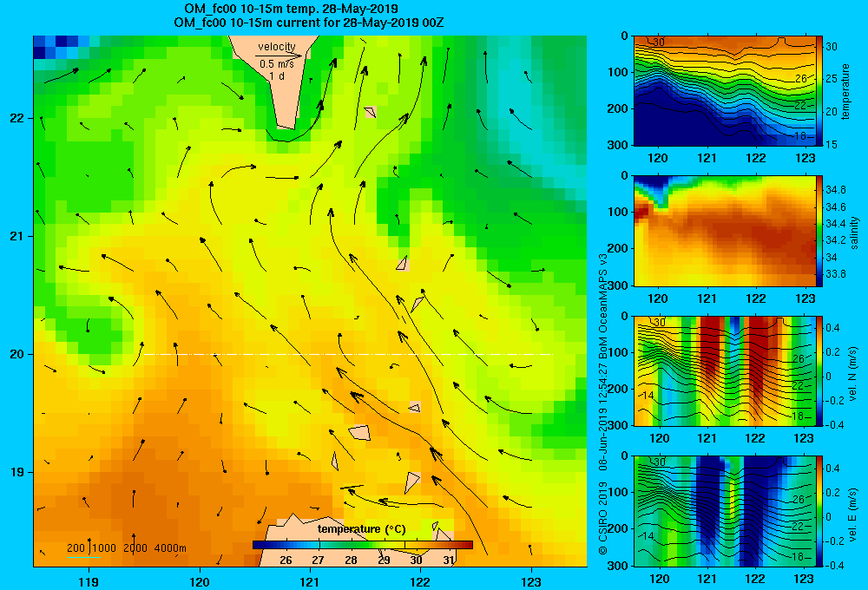Click the "2000" depth contour legend label
This screenshot has width=868, height=590.
[x=135, y=548]
